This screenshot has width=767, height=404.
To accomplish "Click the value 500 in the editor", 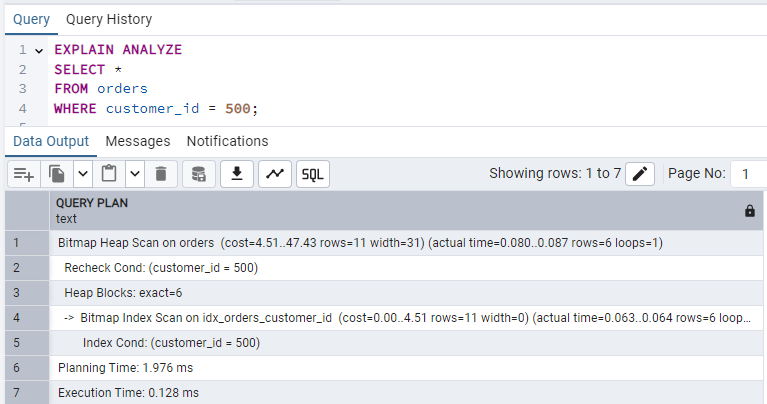I will tap(238, 109).
